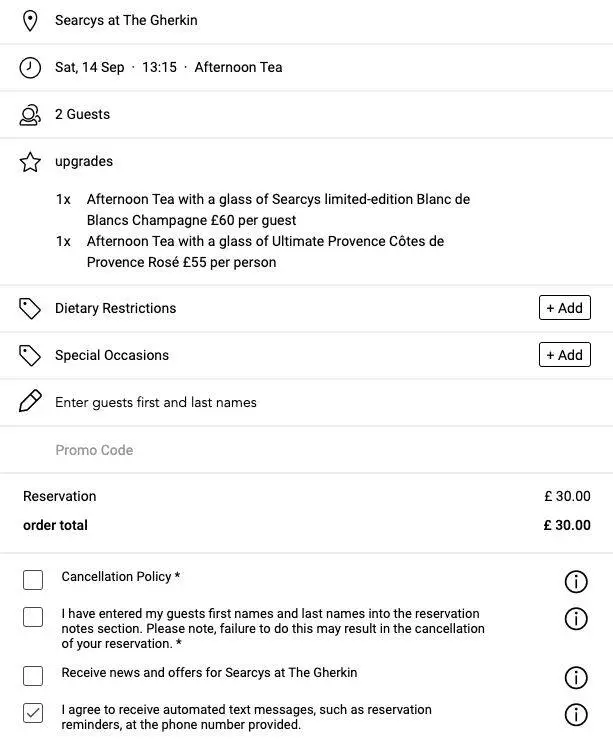
Task: Click the guests first and last names field
Action: (x=306, y=403)
